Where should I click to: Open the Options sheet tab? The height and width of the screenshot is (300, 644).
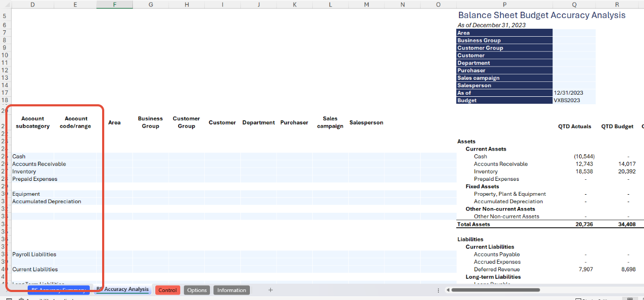click(197, 290)
